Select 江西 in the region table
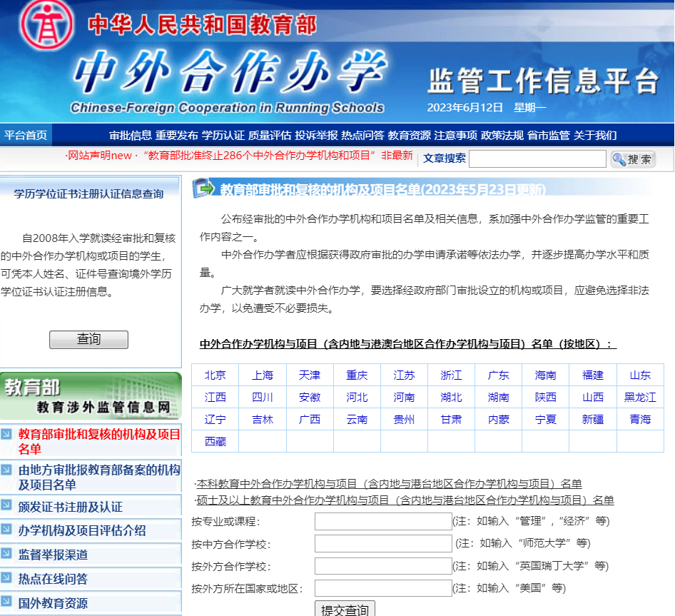675x616 pixels. coord(215,397)
